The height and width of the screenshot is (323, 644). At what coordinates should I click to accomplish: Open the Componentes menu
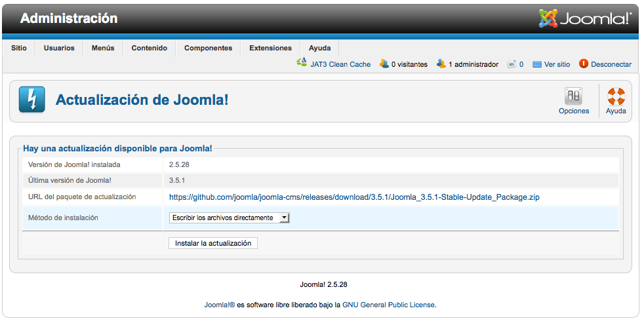click(209, 48)
